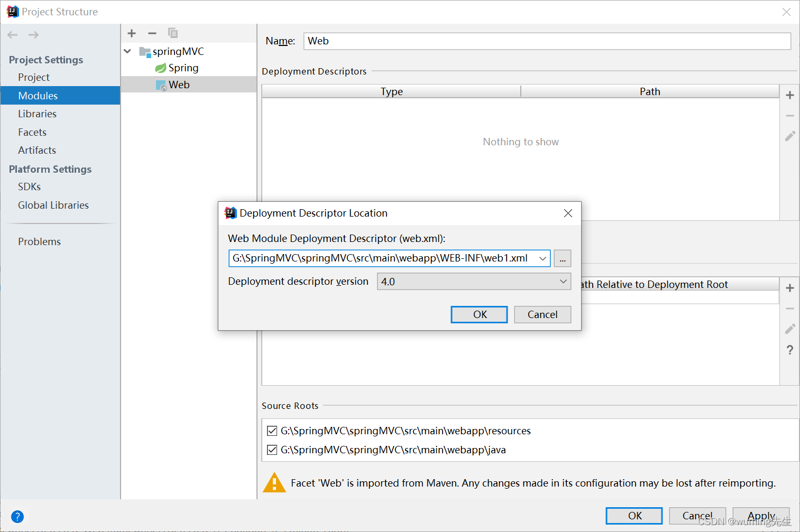Click the Type column header
The width and height of the screenshot is (800, 532).
[391, 91]
